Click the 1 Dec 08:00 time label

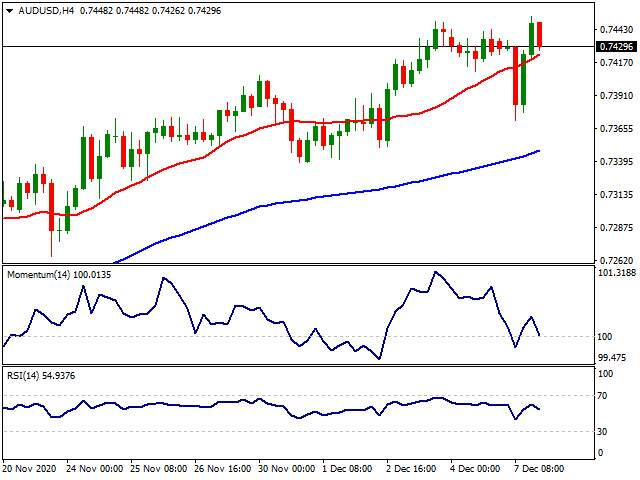(x=347, y=468)
